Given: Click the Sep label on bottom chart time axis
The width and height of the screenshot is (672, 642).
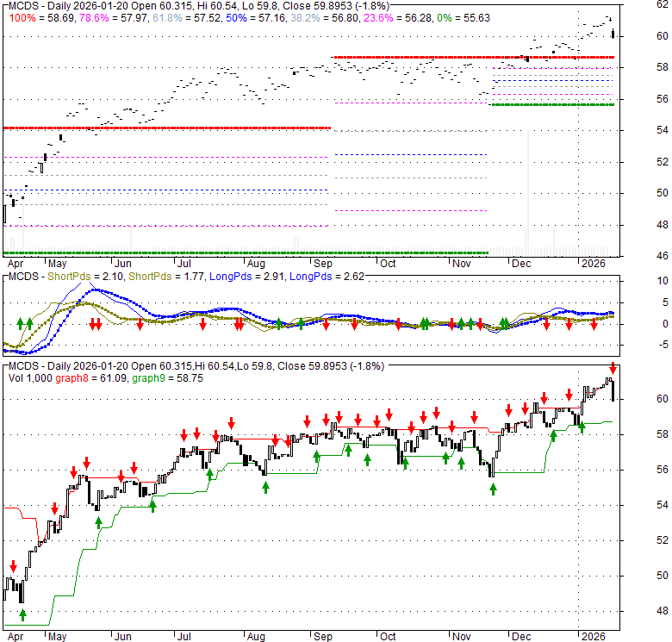Looking at the screenshot, I should click(323, 638).
